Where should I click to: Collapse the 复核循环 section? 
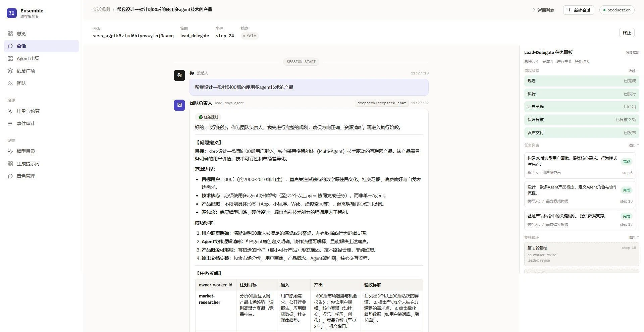click(634, 237)
